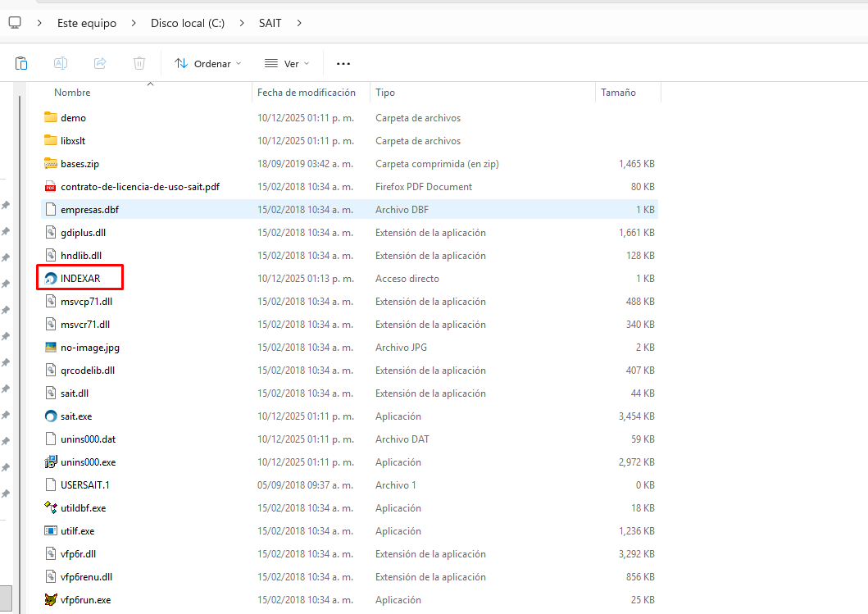Sort files by Tamaño column header
The height and width of the screenshot is (614, 868).
click(618, 93)
